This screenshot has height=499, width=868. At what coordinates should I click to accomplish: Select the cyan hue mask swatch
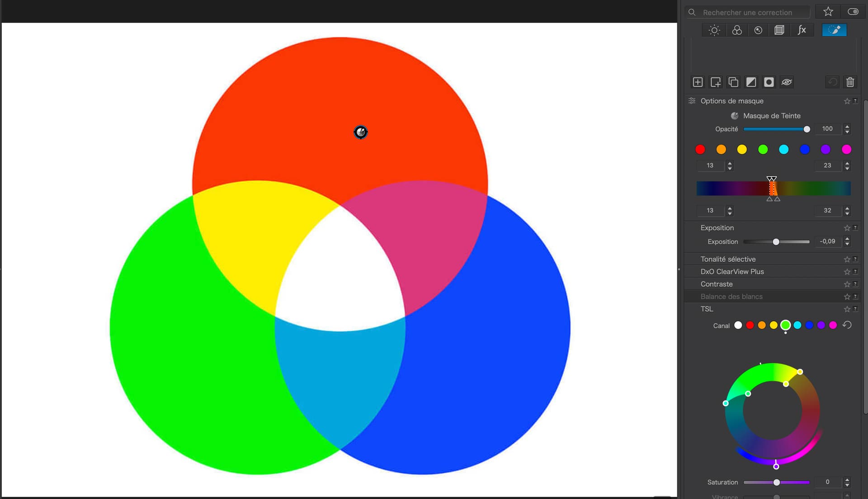point(783,150)
